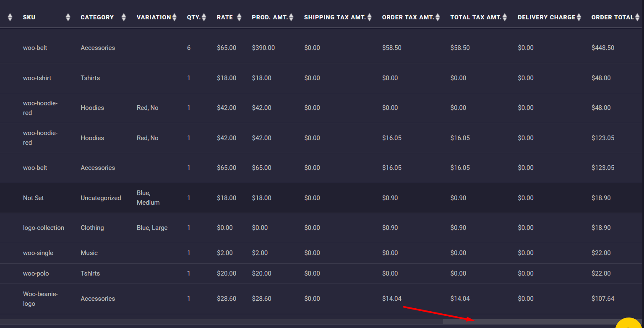Click the Music category cell

click(89, 253)
